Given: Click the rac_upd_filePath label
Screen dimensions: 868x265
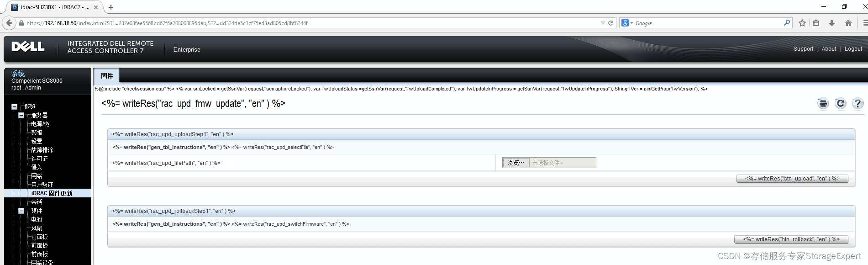Looking at the screenshot, I should [166, 163].
